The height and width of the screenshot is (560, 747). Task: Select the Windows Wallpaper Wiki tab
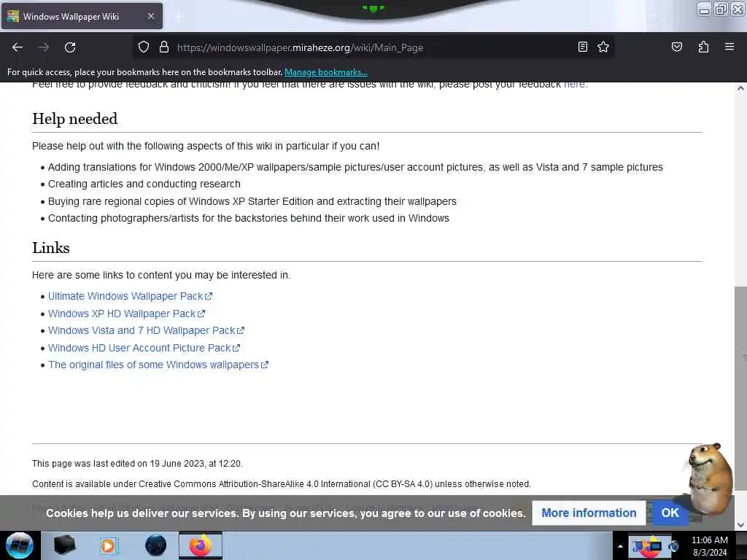[x=82, y=16]
